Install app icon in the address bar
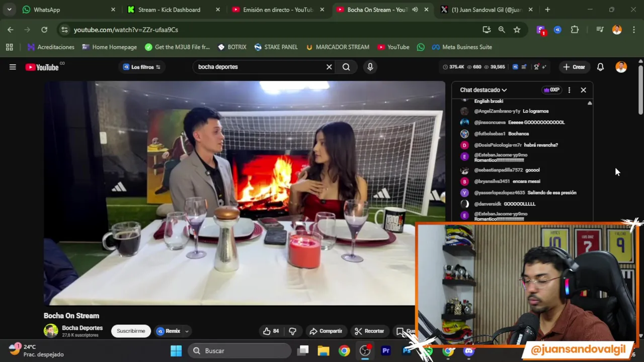This screenshot has height=362, width=644. (487, 30)
